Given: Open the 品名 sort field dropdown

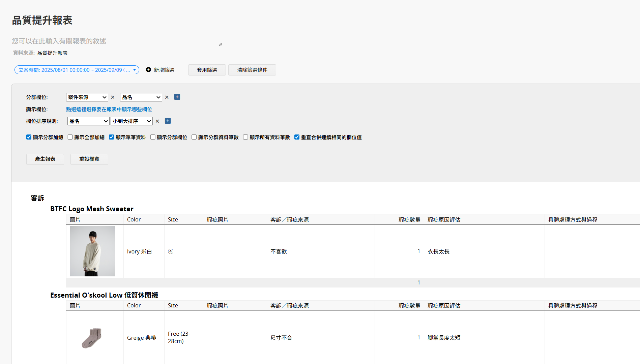Looking at the screenshot, I should (x=88, y=121).
